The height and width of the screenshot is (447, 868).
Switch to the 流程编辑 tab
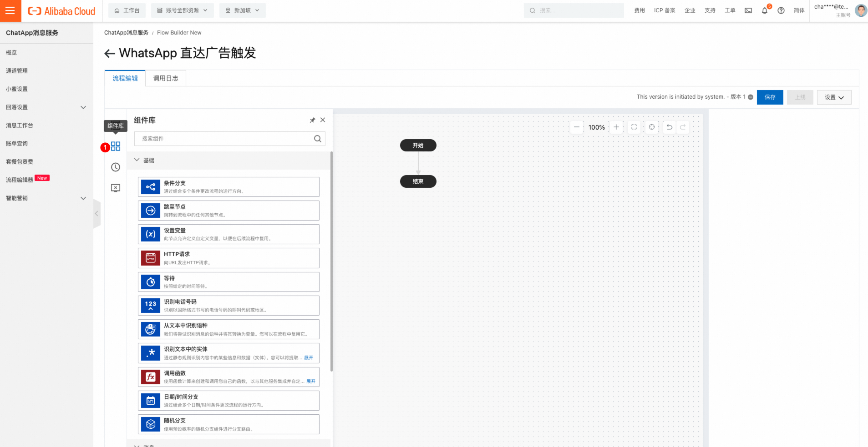125,78
